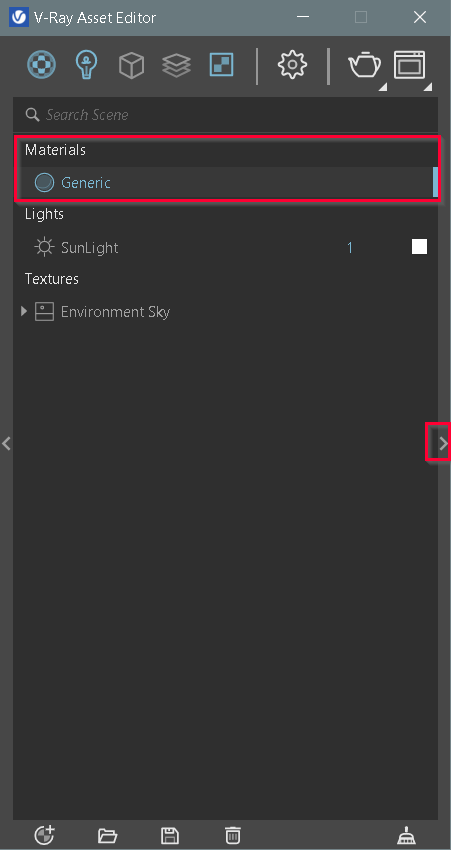Delete selected asset with trash icon
451x850 pixels.
233,835
